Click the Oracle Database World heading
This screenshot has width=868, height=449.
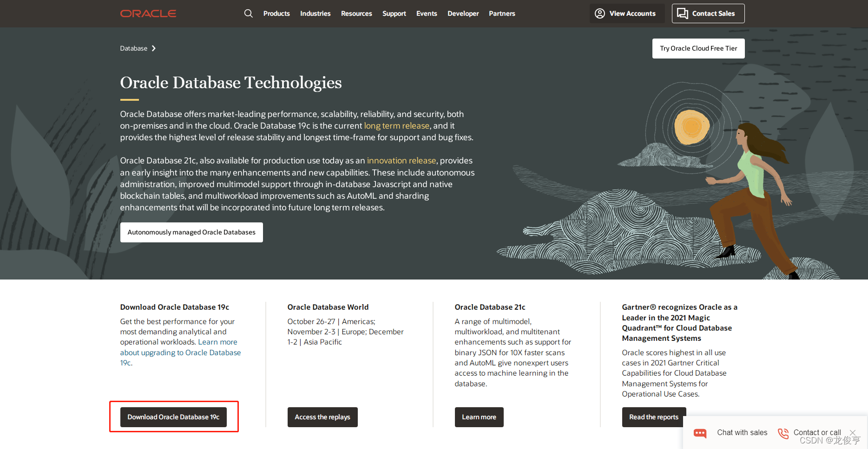coord(328,307)
